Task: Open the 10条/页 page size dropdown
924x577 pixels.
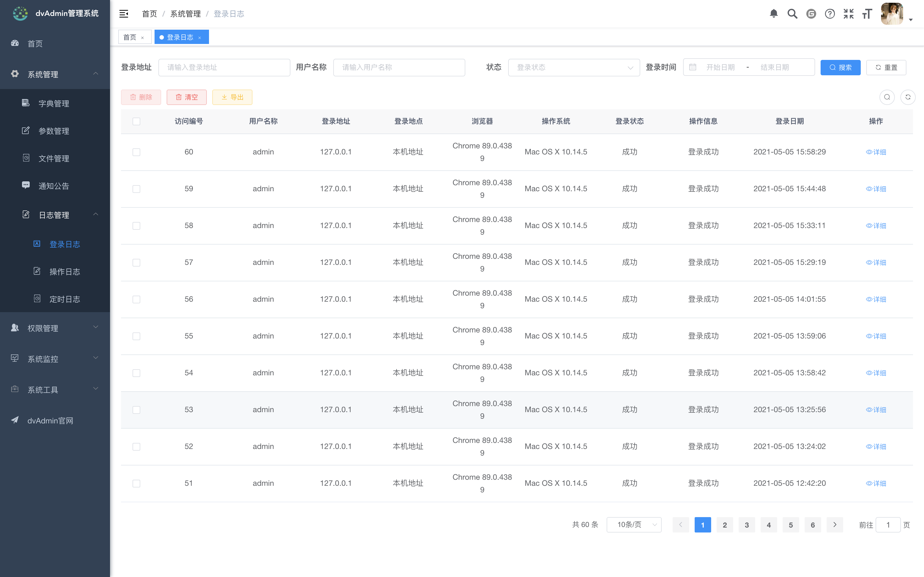Action: click(x=633, y=524)
